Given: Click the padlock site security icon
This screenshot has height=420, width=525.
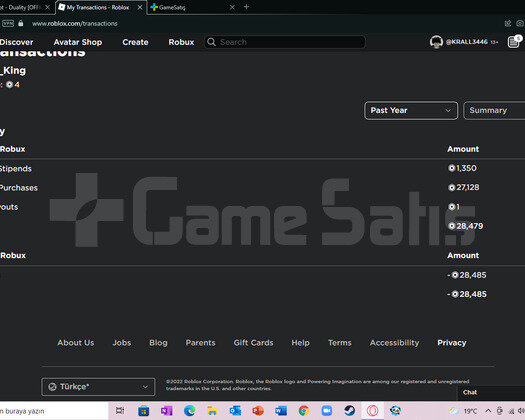Looking at the screenshot, I should (21, 23).
